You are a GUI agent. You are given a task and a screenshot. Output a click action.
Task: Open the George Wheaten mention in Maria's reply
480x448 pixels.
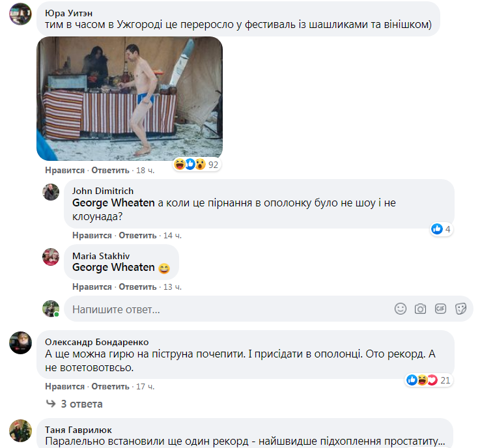click(x=113, y=268)
